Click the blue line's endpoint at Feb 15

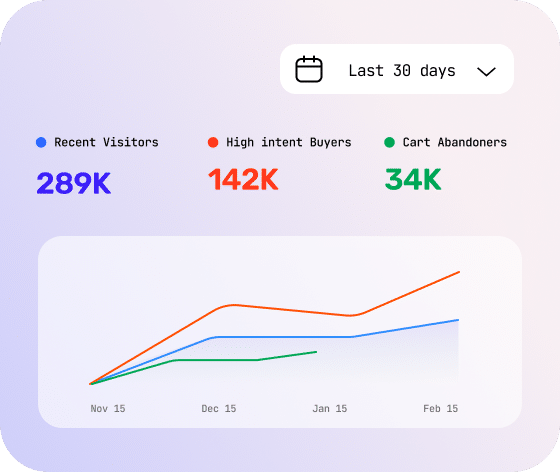[x=458, y=320]
